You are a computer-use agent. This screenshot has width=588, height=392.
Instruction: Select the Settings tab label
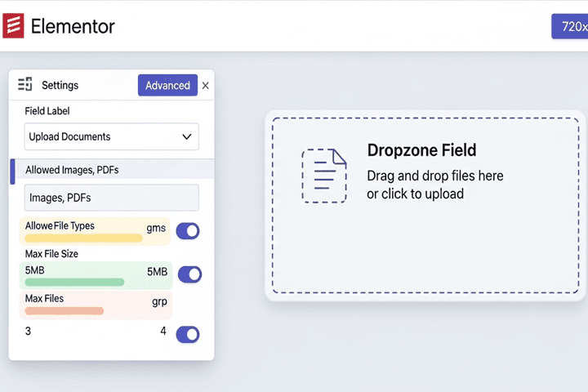(60, 85)
